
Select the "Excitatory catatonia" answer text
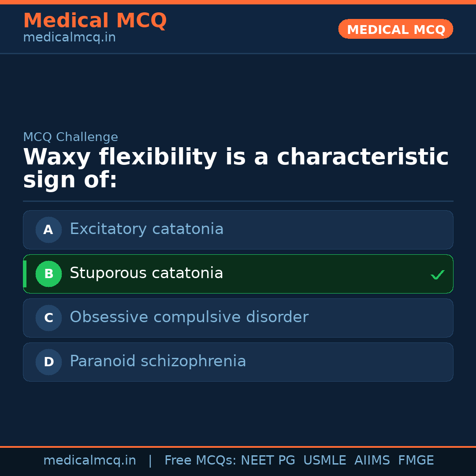(146, 229)
